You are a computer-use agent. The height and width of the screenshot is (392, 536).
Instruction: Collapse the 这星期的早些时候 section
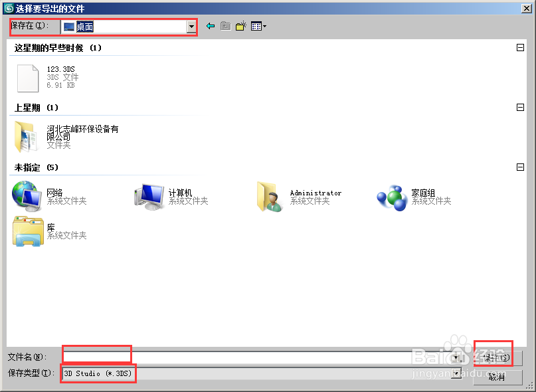[x=520, y=47]
